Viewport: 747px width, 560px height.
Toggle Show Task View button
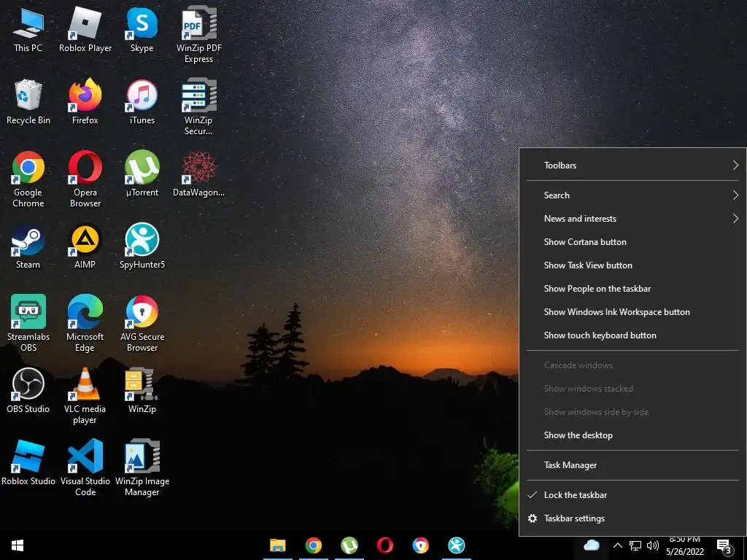(x=632, y=265)
